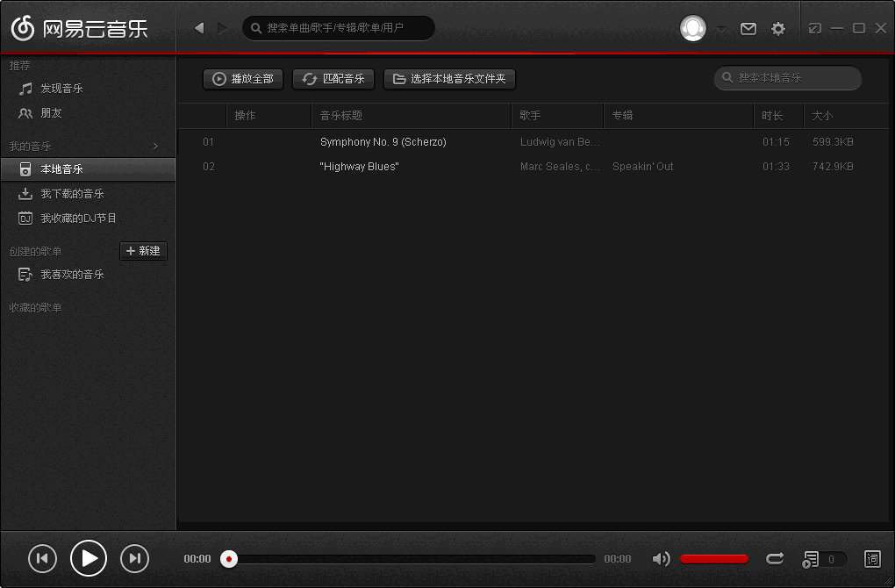Click the 匹配音乐 button
895x588 pixels.
click(333, 79)
